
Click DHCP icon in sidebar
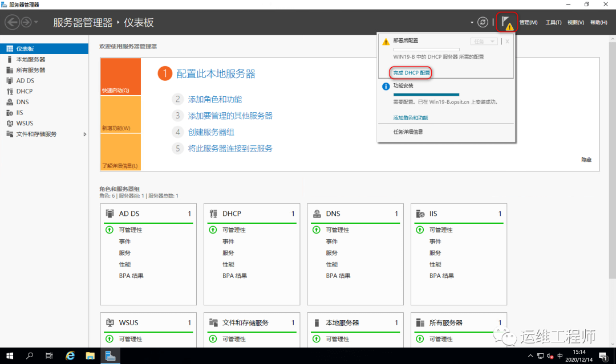pyautogui.click(x=10, y=91)
